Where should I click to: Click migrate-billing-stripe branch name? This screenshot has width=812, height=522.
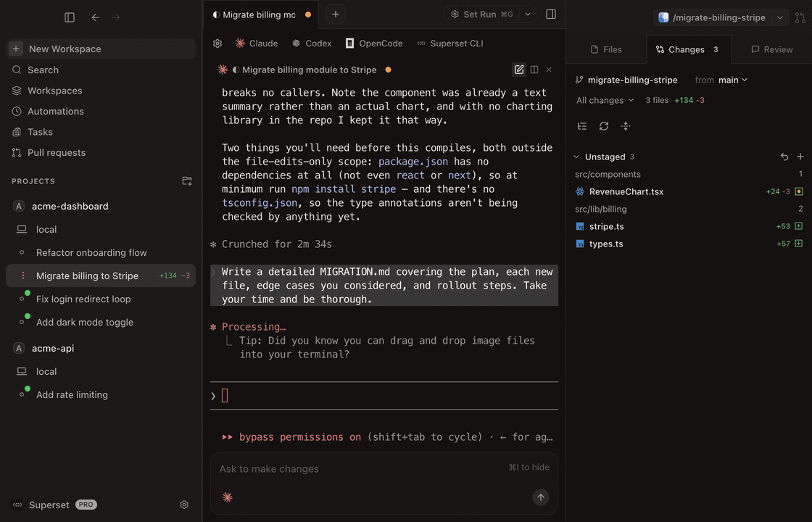pyautogui.click(x=632, y=80)
